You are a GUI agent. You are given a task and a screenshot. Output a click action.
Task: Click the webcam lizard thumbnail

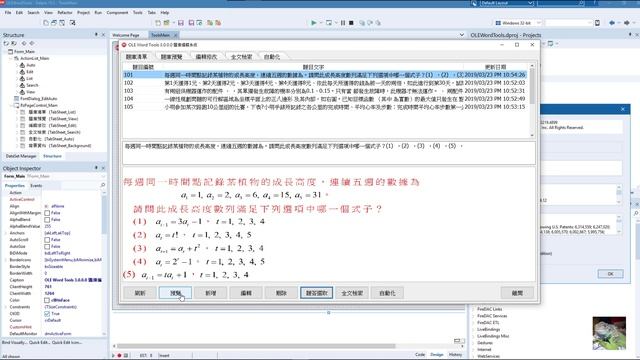609,333
